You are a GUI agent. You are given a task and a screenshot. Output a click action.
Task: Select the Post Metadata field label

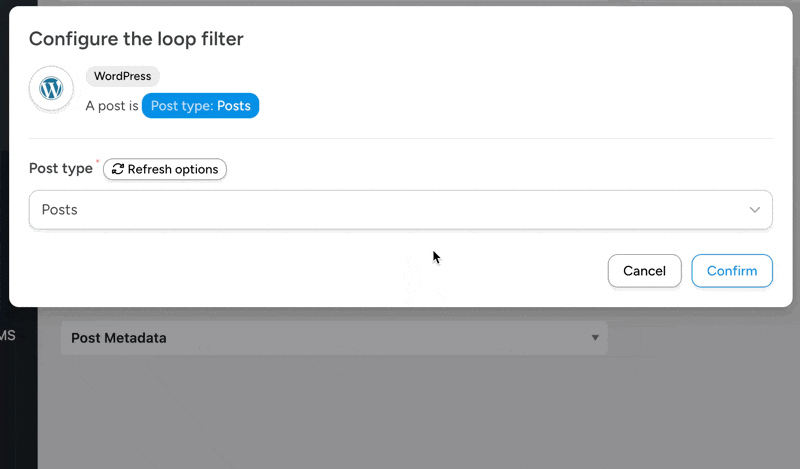pos(119,338)
